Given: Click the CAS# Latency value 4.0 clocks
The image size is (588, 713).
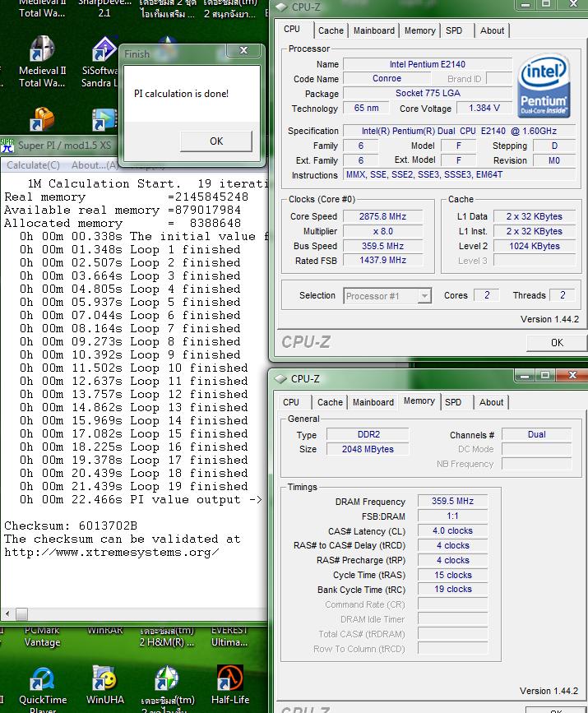Looking at the screenshot, I should pyautogui.click(x=452, y=530).
